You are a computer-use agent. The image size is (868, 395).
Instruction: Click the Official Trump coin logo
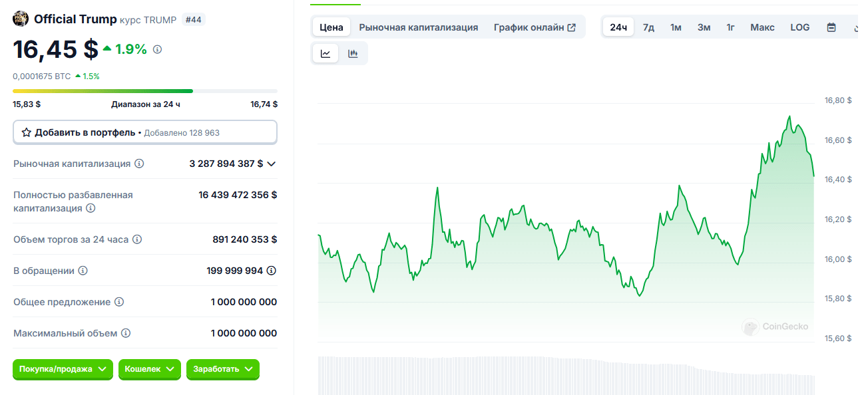pyautogui.click(x=21, y=19)
